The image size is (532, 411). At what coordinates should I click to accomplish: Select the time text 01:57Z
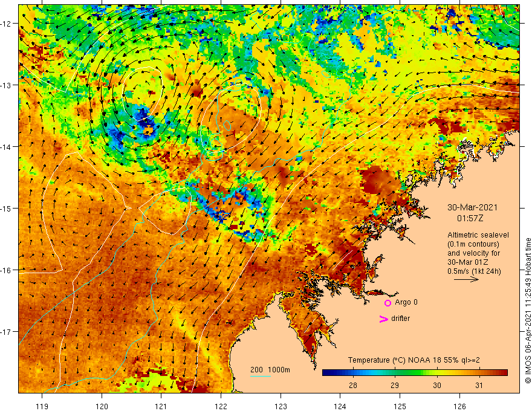pyautogui.click(x=470, y=218)
